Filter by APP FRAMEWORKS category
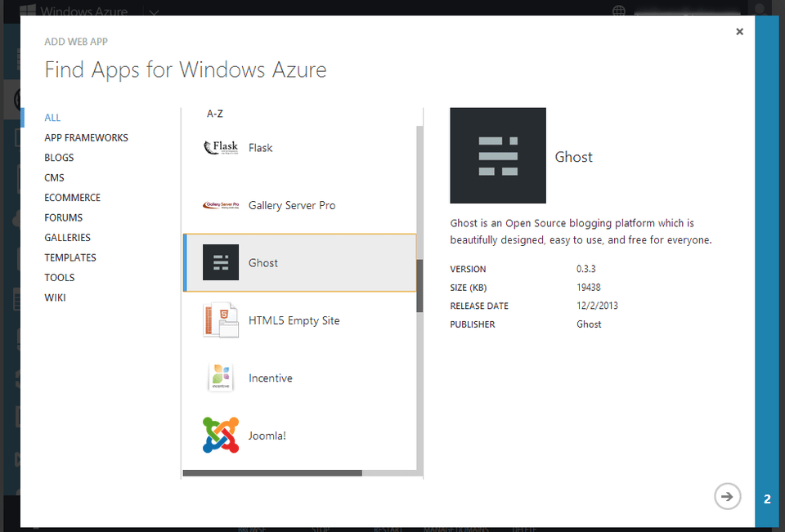Image resolution: width=785 pixels, height=532 pixels. (x=86, y=137)
